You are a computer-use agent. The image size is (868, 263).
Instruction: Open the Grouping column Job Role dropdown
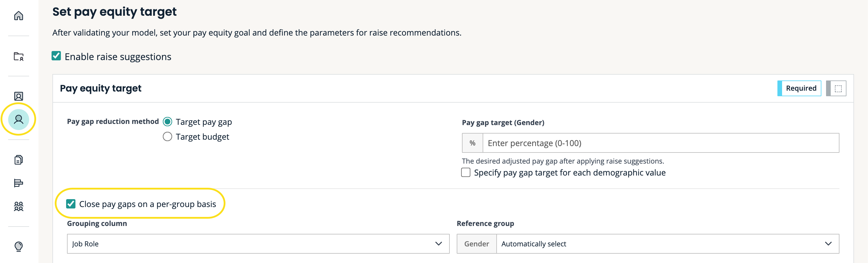258,244
